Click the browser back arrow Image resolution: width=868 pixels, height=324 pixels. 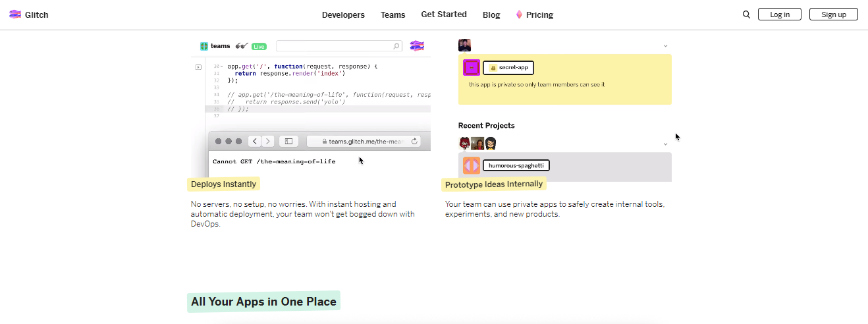point(255,141)
